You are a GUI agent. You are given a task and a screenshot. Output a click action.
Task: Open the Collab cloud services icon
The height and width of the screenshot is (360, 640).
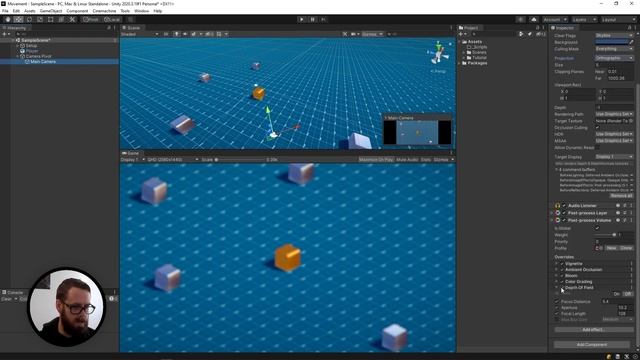534,20
